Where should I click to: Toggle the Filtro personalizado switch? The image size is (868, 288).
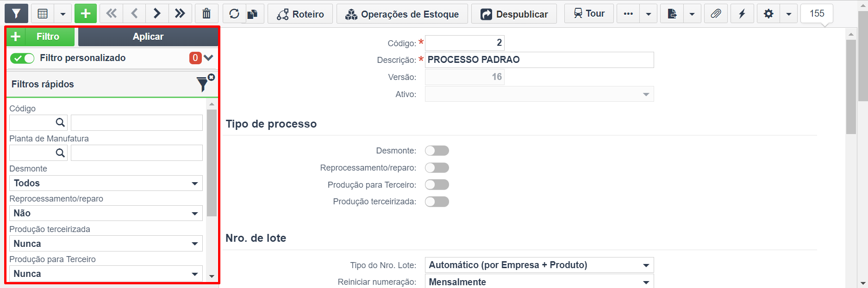(22, 58)
